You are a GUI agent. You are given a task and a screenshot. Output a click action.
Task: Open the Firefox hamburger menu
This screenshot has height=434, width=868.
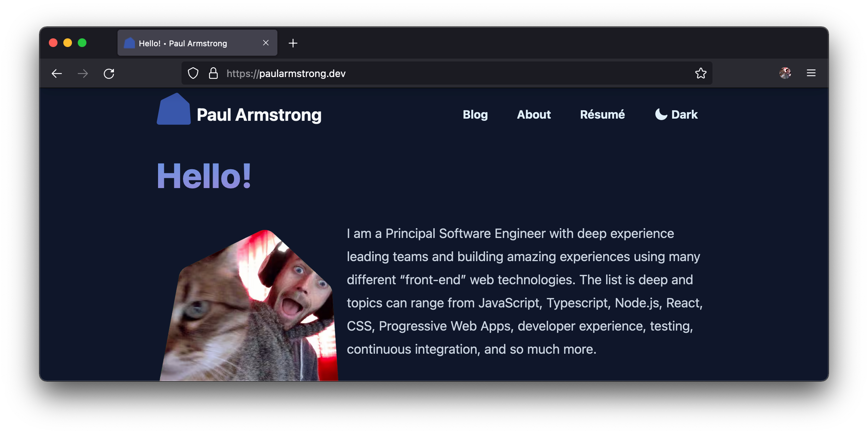[x=812, y=73]
